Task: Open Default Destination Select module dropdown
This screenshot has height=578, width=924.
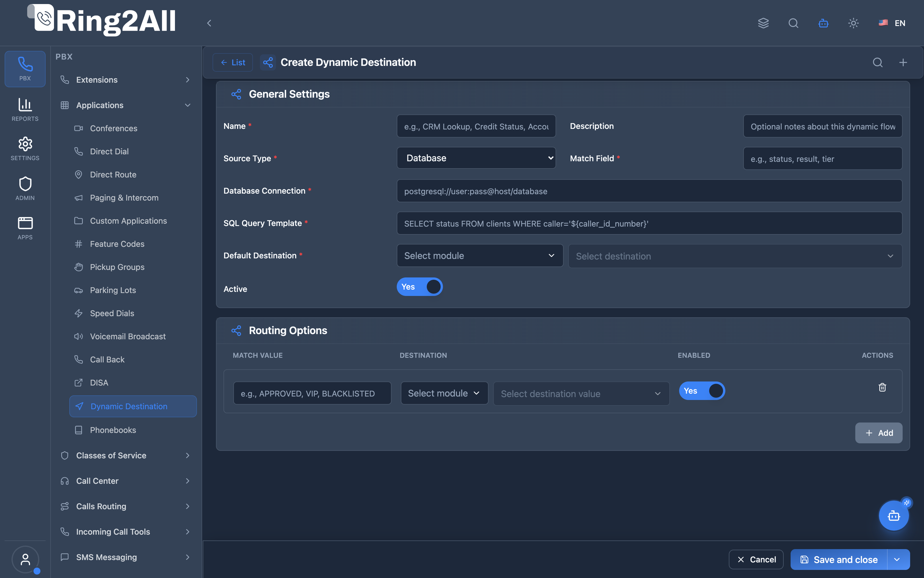Action: pyautogui.click(x=480, y=255)
